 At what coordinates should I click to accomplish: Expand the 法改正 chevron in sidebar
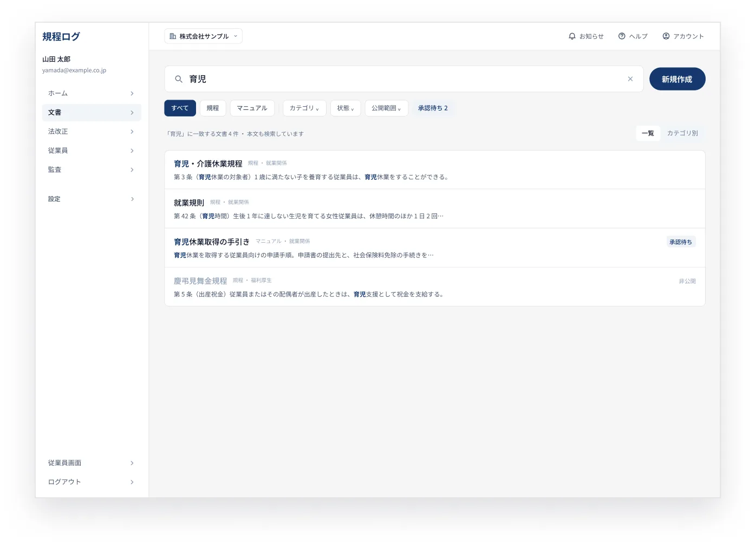(132, 132)
